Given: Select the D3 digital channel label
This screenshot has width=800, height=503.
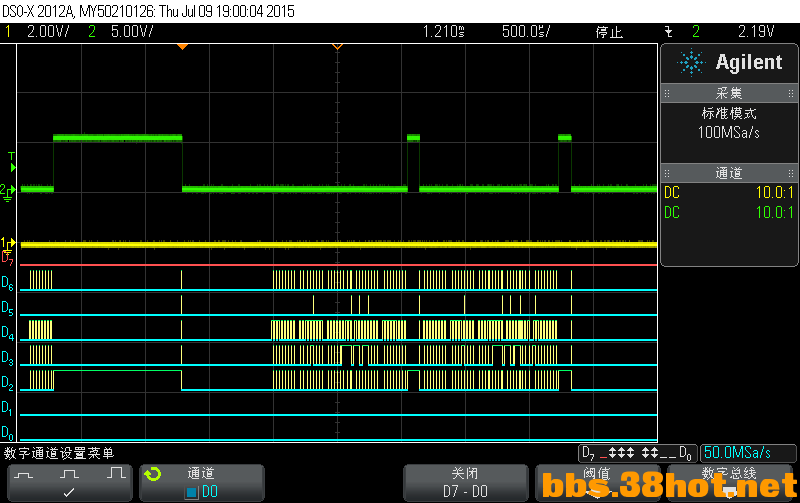Looking at the screenshot, I should coord(7,358).
